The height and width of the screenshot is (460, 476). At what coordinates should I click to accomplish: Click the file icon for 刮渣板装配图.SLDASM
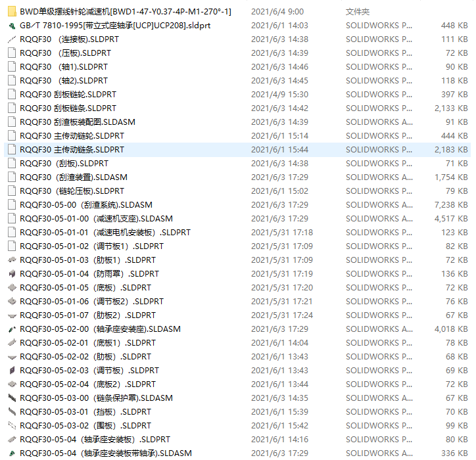[x=12, y=122]
